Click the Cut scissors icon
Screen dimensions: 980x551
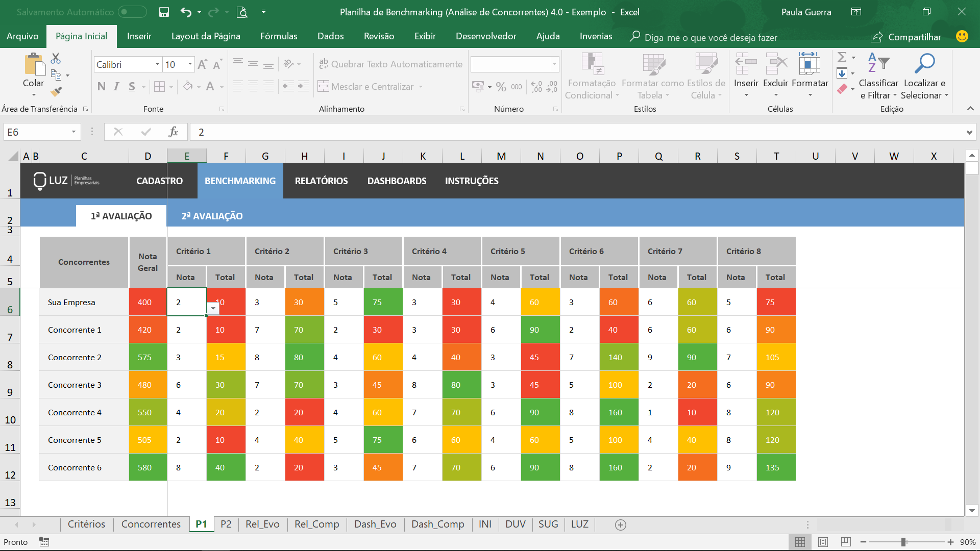point(56,58)
